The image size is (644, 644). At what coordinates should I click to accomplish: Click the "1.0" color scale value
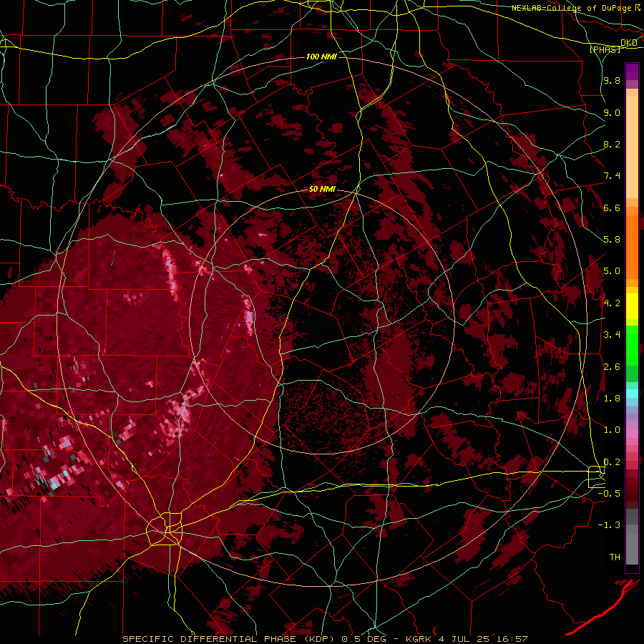coord(612,431)
